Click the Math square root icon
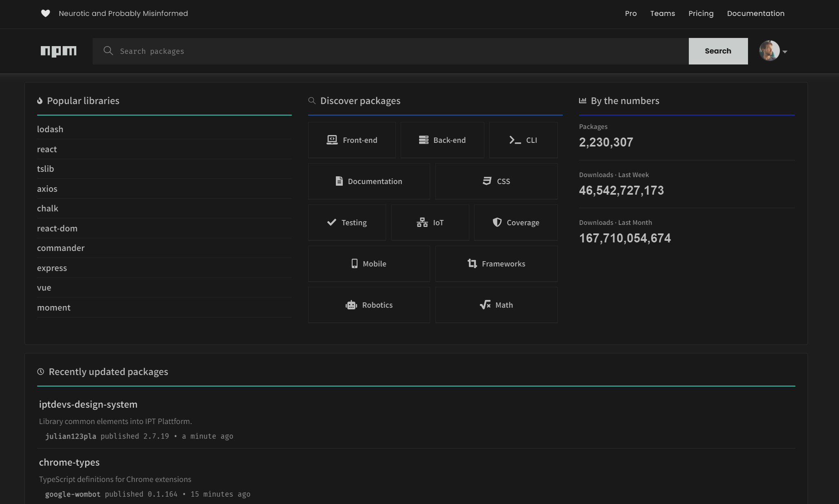The height and width of the screenshot is (504, 839). coord(485,304)
